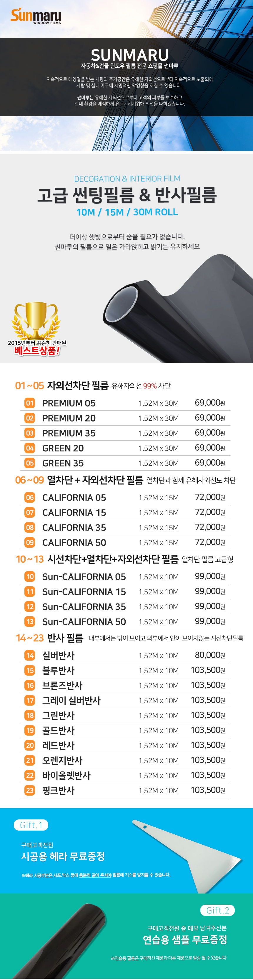Click the white squeegee tool image
The width and height of the screenshot is (253, 980).
tap(187, 855)
